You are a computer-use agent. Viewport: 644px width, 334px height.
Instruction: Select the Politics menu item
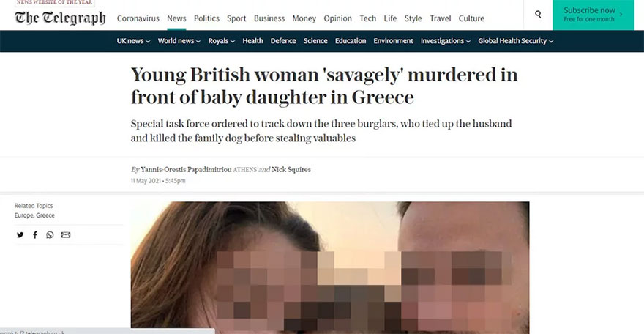click(x=206, y=18)
